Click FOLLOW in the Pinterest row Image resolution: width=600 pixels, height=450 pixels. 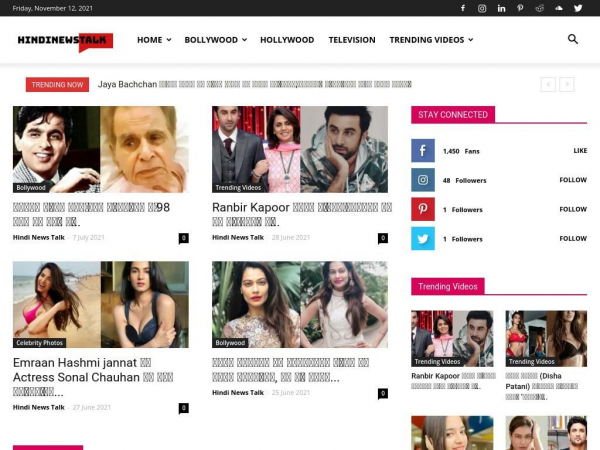click(x=573, y=209)
